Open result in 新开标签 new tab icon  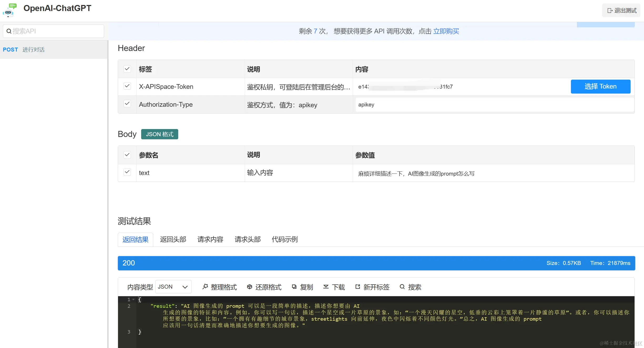point(358,287)
